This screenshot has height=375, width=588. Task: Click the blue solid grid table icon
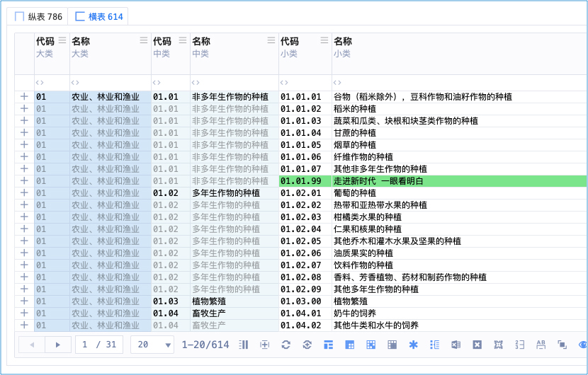click(x=349, y=345)
